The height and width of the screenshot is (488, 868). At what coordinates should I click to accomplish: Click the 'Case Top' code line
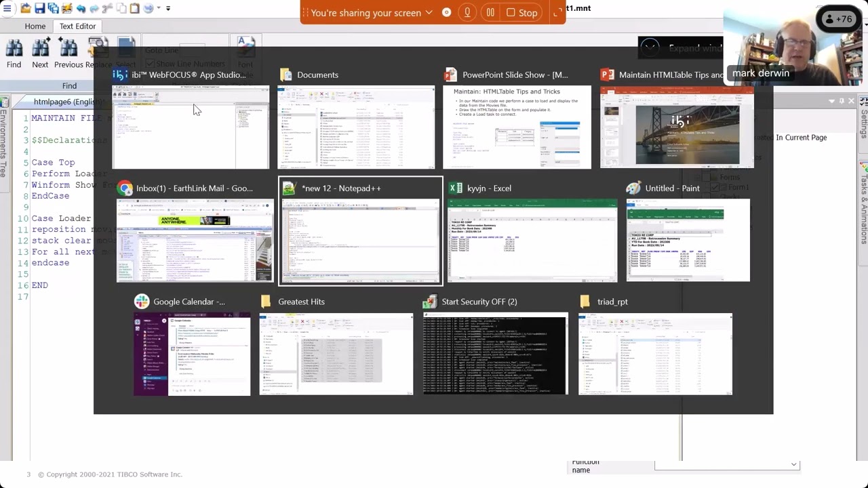(53, 163)
